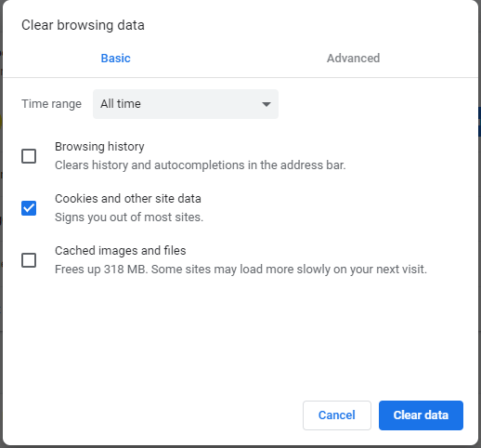This screenshot has height=448, width=481.
Task: Click the 'All time' selected value
Action: (x=121, y=104)
